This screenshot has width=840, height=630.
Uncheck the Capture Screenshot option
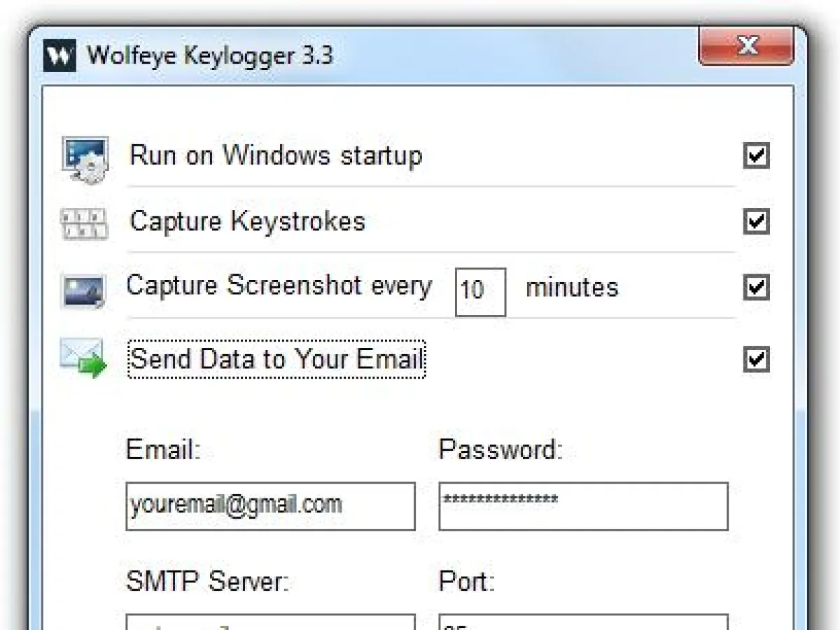click(756, 288)
